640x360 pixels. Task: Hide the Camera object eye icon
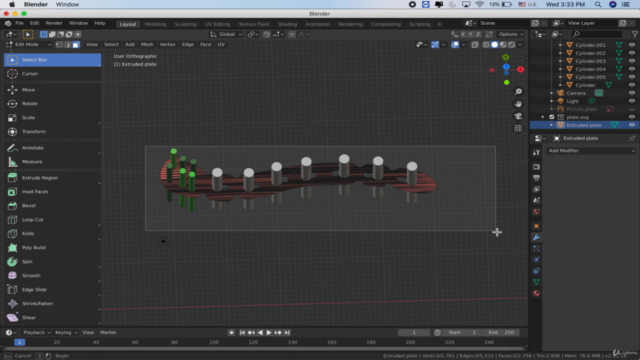point(632,93)
